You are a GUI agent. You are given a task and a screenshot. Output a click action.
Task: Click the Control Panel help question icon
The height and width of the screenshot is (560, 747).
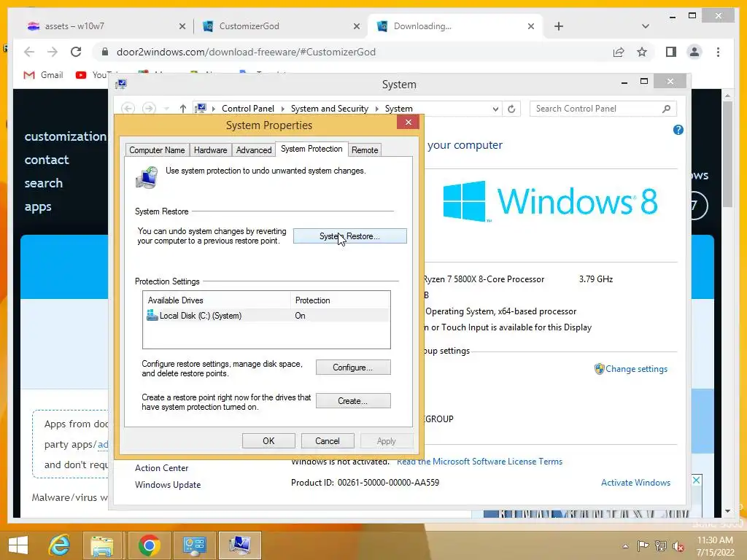click(x=678, y=130)
